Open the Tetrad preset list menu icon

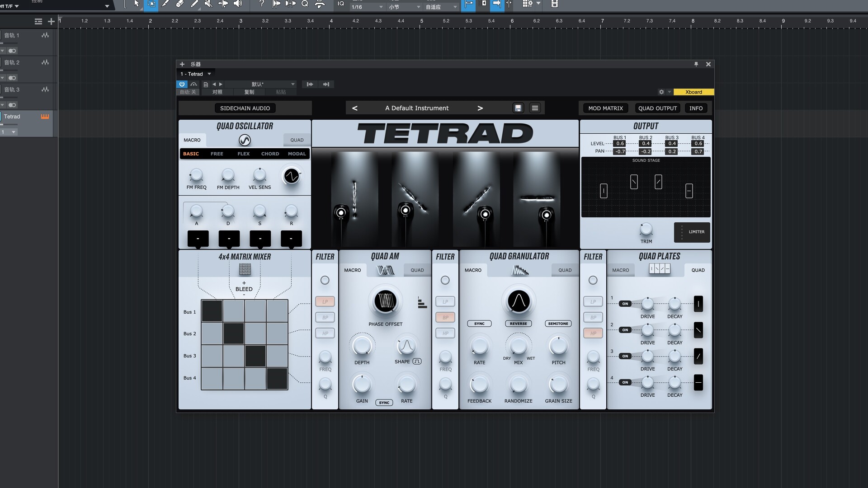535,108
